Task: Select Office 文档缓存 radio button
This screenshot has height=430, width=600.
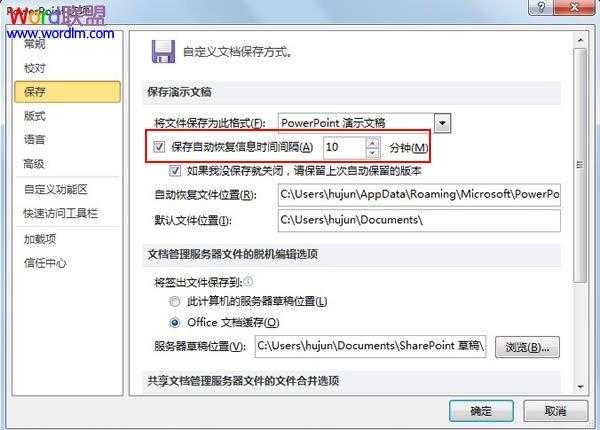Action: coord(174,323)
